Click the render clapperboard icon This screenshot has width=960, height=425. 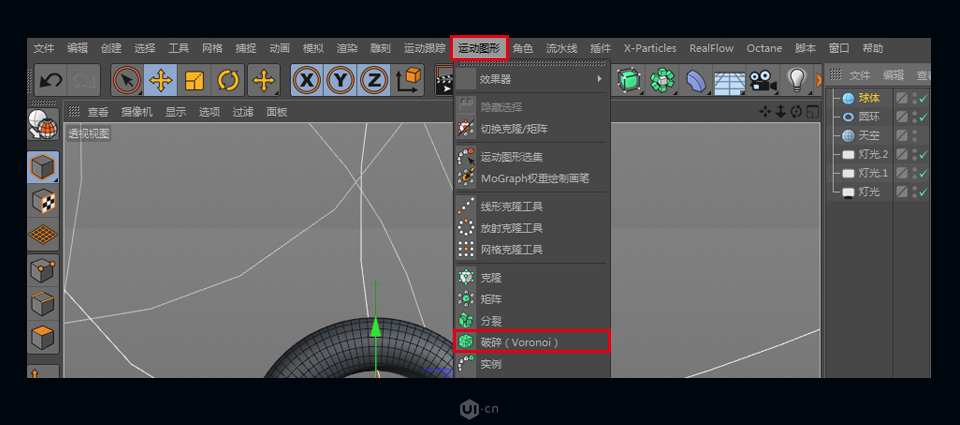(444, 80)
